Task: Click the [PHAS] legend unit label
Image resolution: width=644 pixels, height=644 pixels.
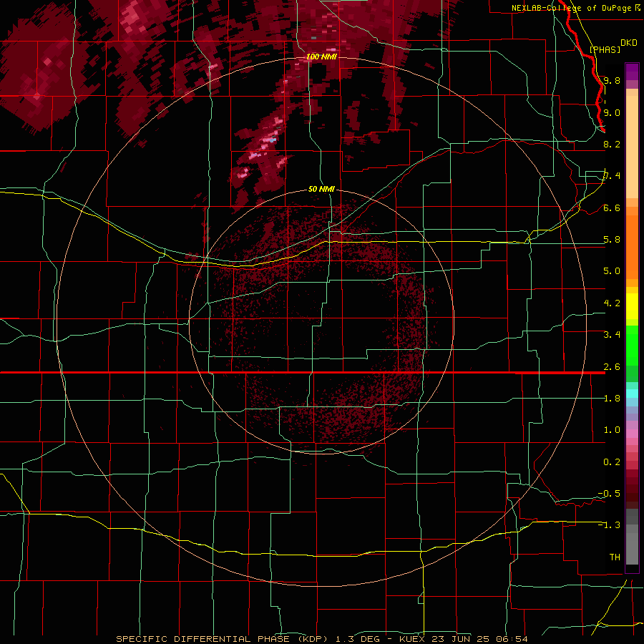Action: coord(605,49)
